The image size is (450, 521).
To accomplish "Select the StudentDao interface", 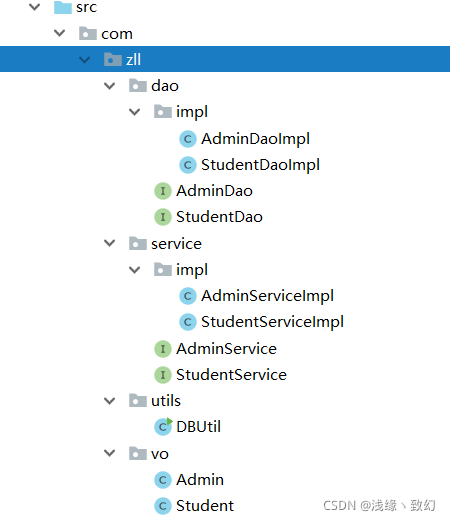I will (219, 217).
